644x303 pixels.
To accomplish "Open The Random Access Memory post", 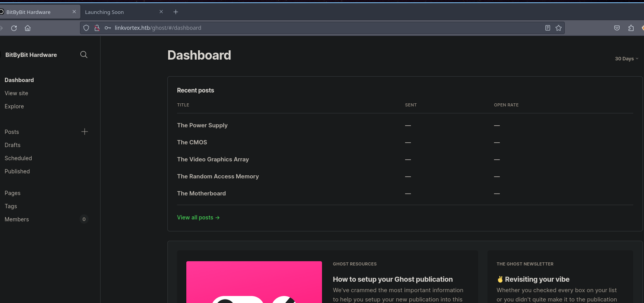I will 218,176.
